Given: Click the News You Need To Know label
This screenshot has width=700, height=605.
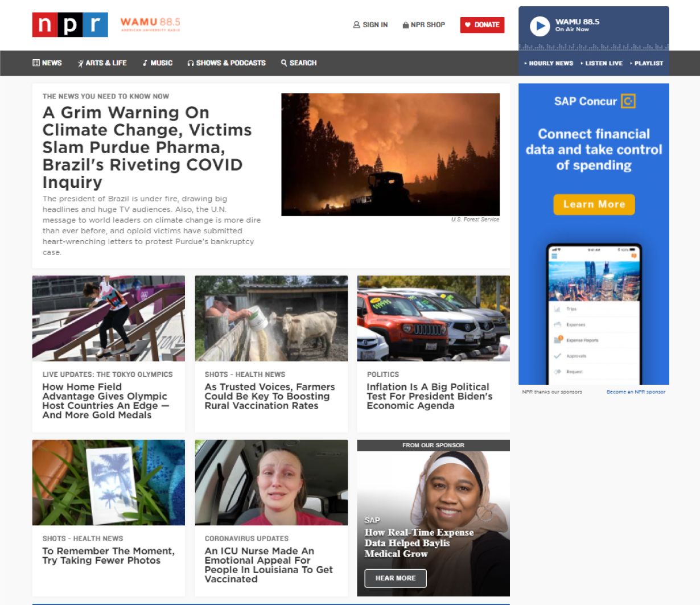Looking at the screenshot, I should pos(106,97).
